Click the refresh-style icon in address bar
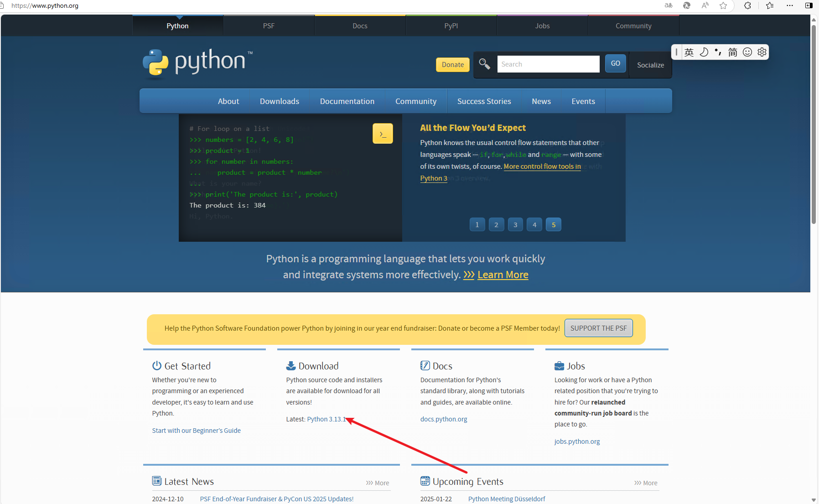The width and height of the screenshot is (819, 504). [687, 5]
